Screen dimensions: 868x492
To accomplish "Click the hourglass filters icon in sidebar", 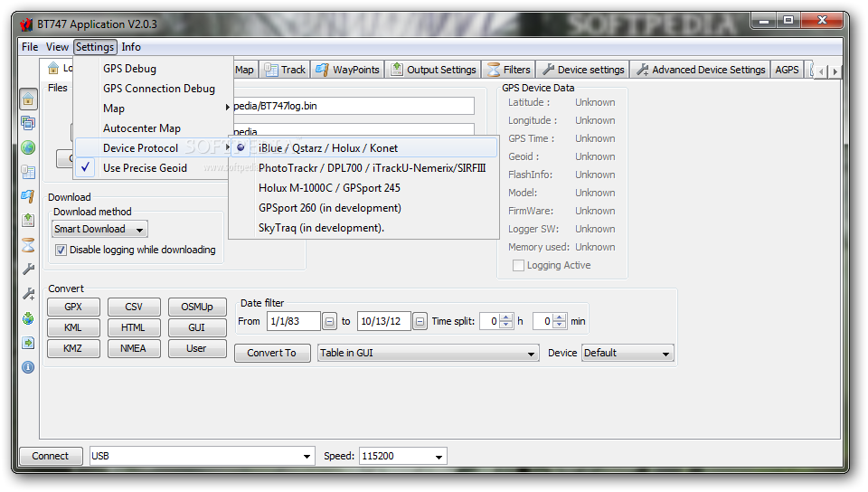I will tap(28, 244).
